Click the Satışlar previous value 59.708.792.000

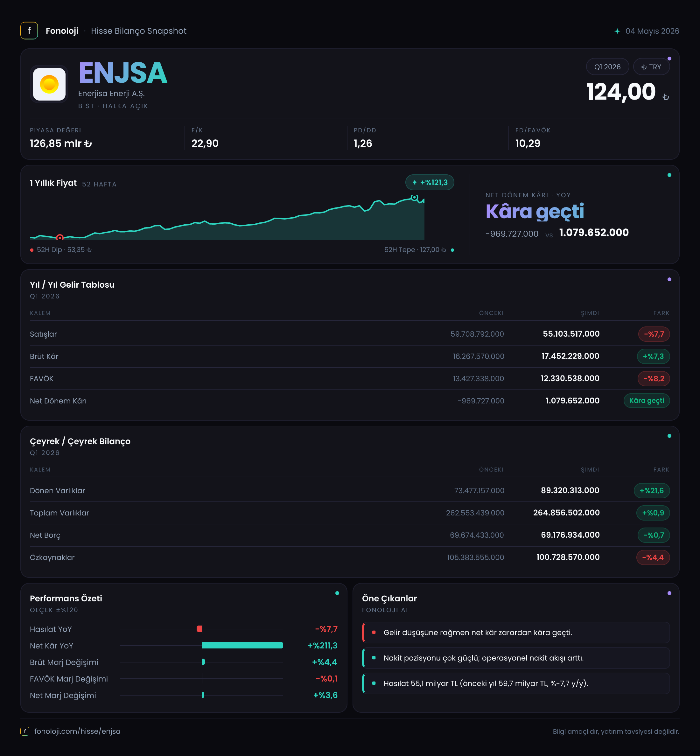coord(477,334)
